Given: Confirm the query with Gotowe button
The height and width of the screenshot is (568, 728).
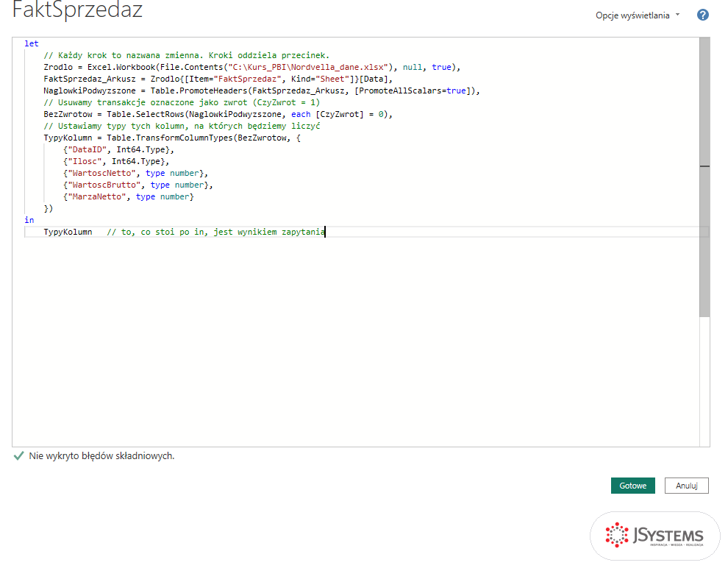Looking at the screenshot, I should (x=632, y=486).
